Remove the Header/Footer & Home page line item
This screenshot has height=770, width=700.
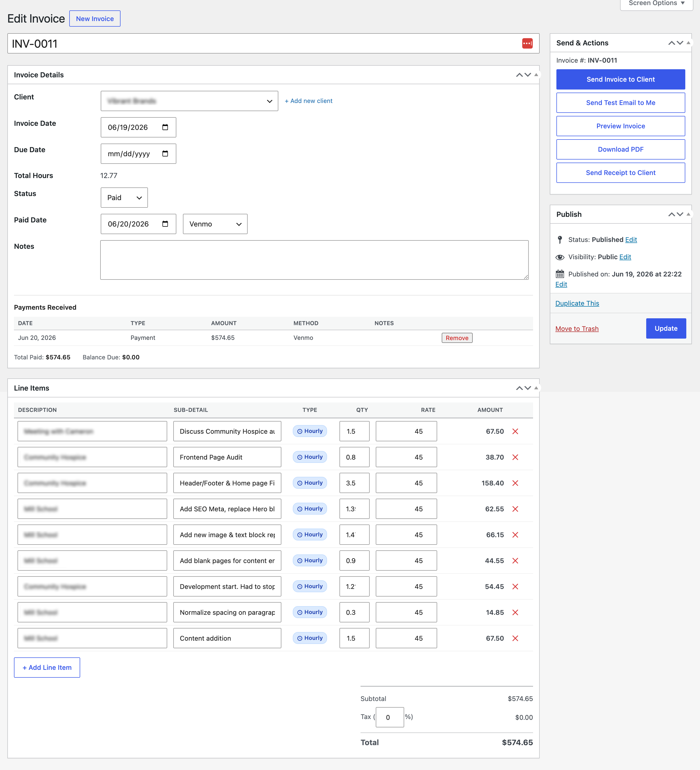515,483
